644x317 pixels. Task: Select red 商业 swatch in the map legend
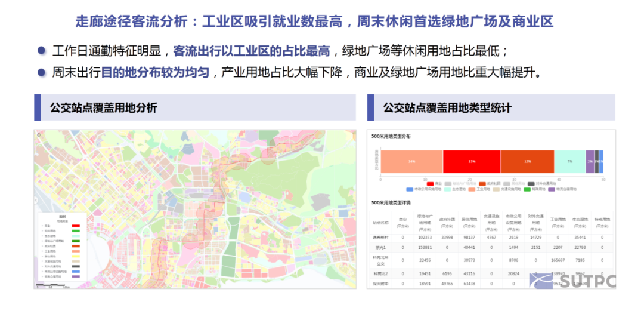pos(76,226)
